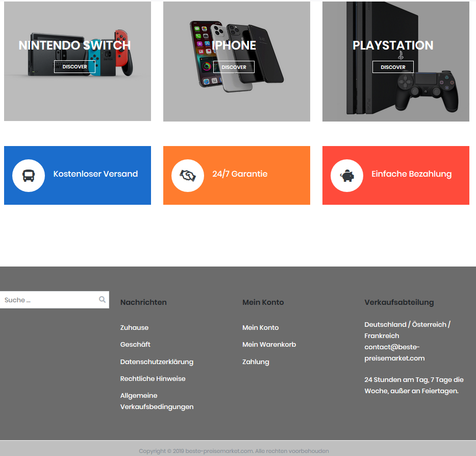476x456 pixels.
Task: Click the Deutschland / Österreich / Frankreich text
Action: point(408,330)
